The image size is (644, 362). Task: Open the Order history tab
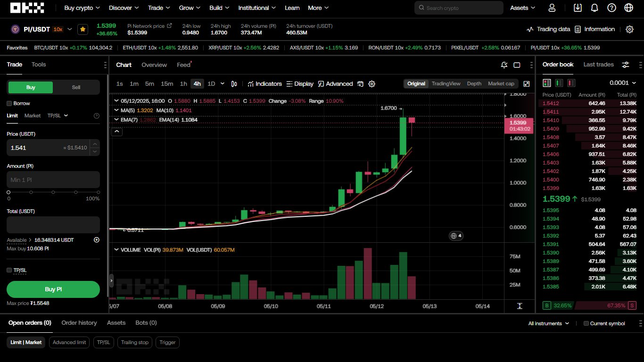click(x=79, y=323)
